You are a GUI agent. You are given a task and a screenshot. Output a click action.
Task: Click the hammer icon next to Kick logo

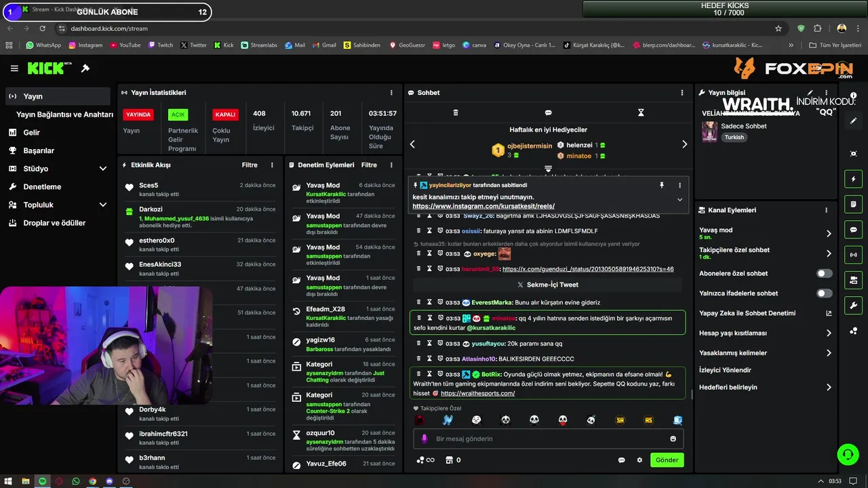click(85, 68)
